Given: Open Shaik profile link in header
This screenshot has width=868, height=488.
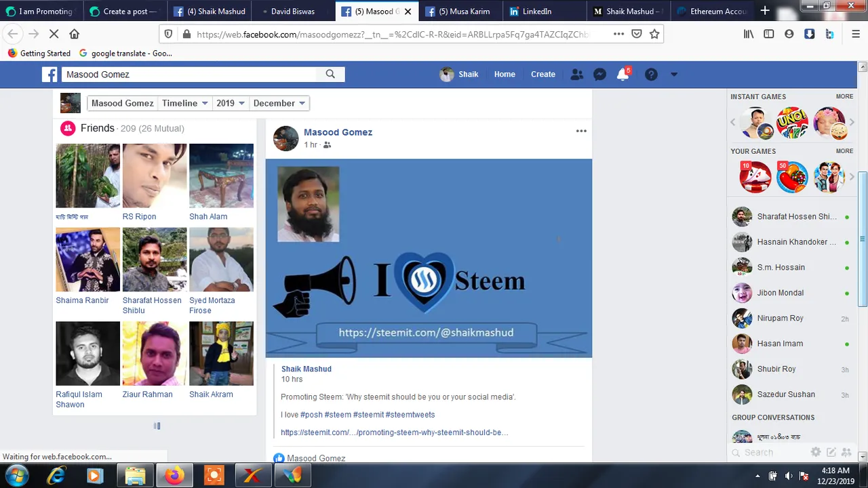Looking at the screenshot, I should [x=459, y=75].
